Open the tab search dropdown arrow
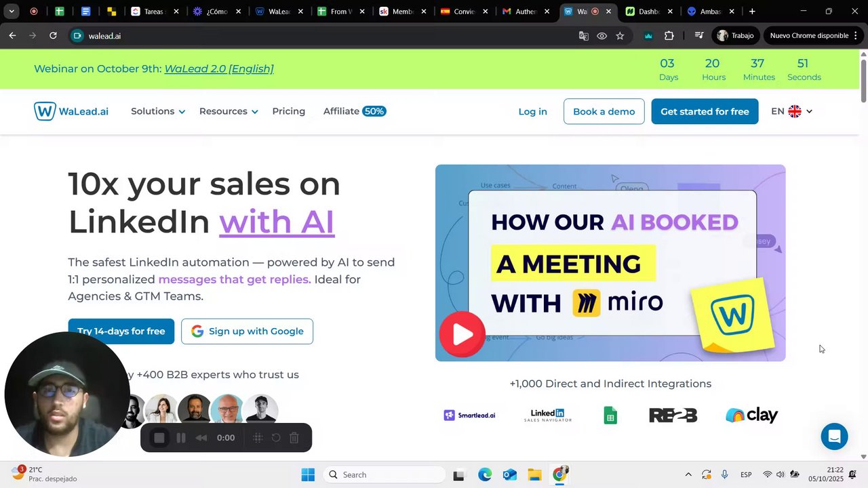Screen dimensions: 868x488 click(12, 12)
